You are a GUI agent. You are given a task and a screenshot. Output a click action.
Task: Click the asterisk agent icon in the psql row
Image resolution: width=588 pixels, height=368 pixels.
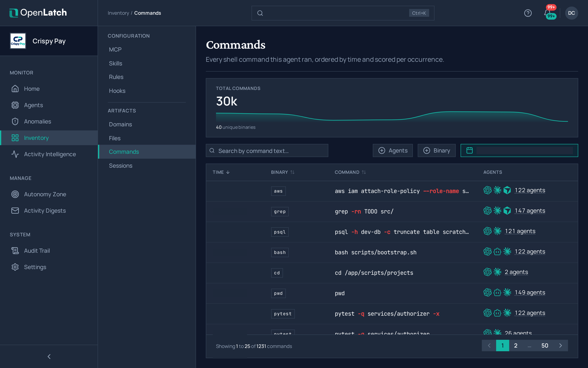[x=497, y=231]
